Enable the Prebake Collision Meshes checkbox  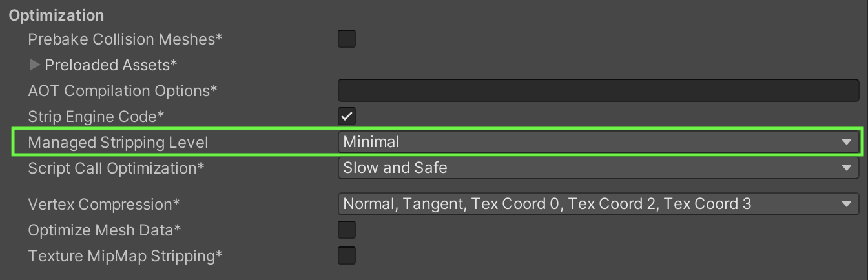pos(347,39)
